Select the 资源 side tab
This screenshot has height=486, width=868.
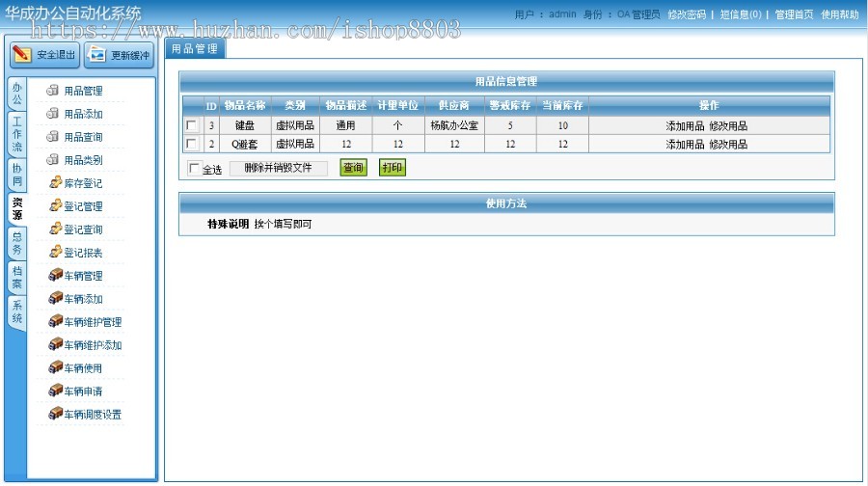pos(17,209)
